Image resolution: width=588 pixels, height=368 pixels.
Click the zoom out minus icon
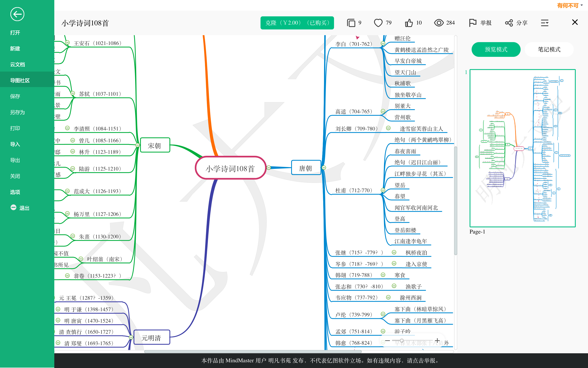(388, 340)
